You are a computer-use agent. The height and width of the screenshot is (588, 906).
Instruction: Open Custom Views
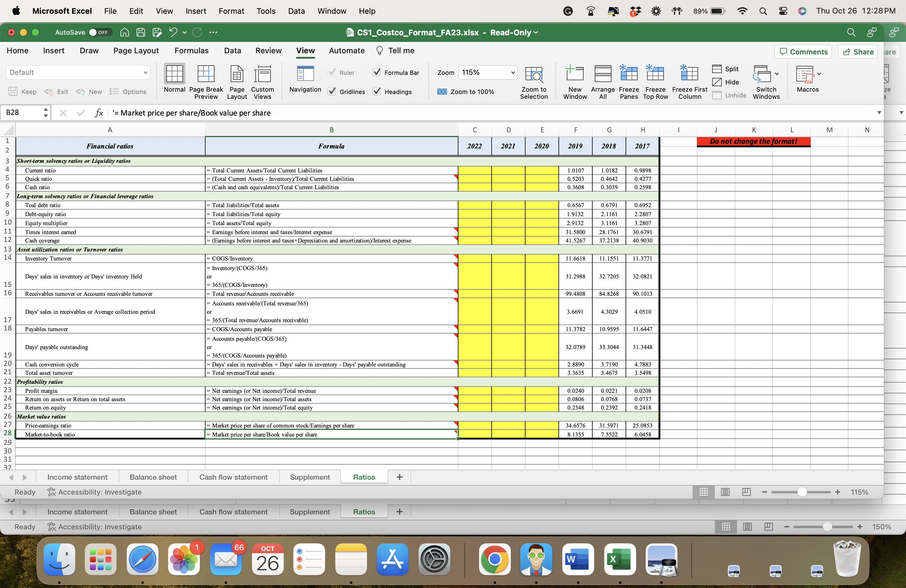coord(262,74)
